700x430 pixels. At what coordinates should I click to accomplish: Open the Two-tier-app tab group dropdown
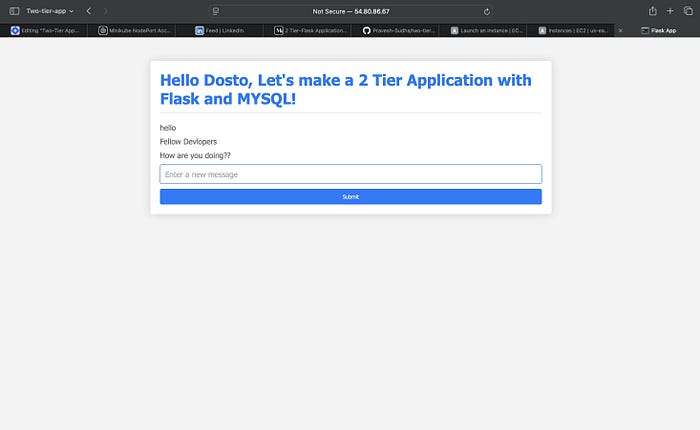pyautogui.click(x=50, y=11)
